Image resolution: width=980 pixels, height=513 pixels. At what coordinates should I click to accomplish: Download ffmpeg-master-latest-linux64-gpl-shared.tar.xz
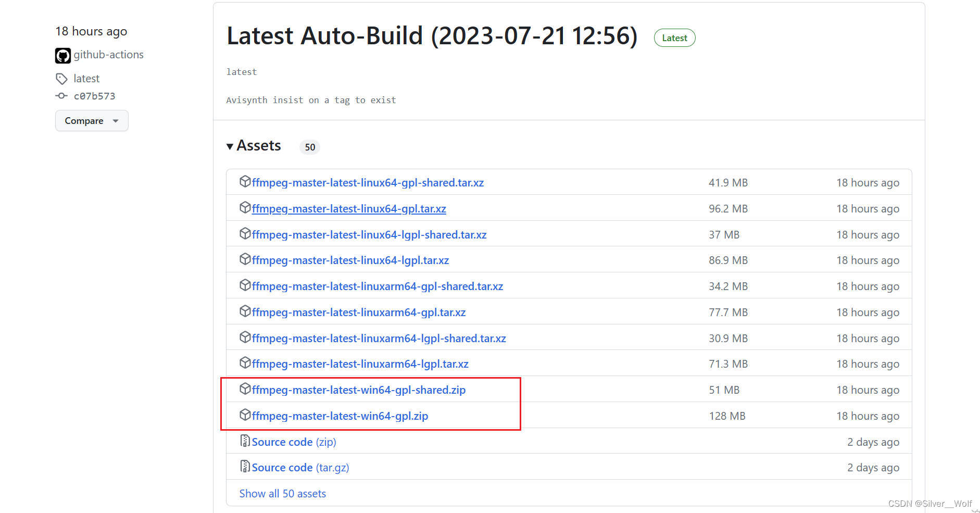368,183
